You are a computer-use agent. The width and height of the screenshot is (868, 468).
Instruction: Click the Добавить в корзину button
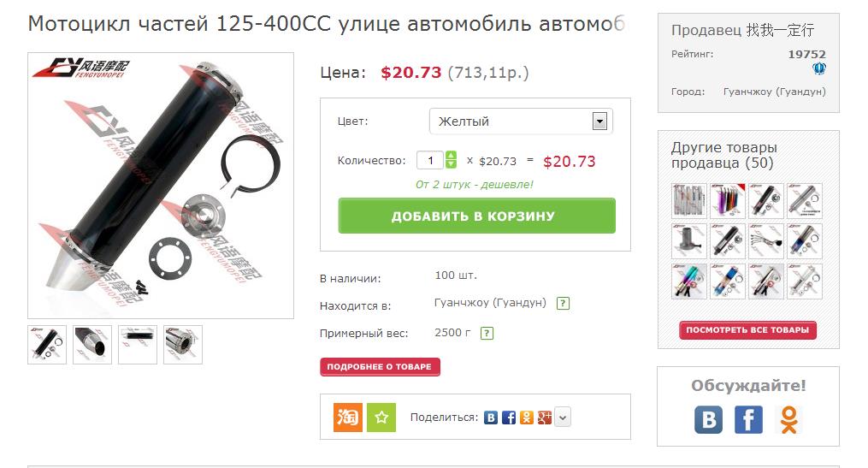point(476,216)
